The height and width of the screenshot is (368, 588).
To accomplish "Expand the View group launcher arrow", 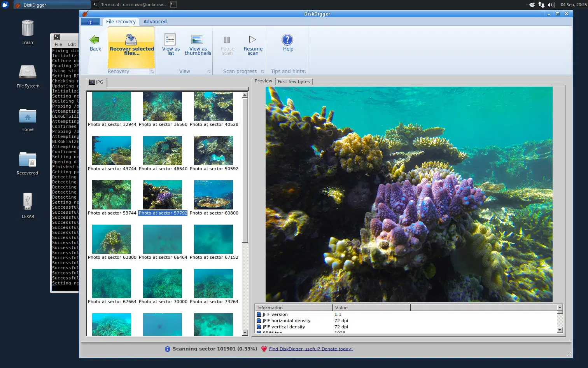I will (x=209, y=72).
